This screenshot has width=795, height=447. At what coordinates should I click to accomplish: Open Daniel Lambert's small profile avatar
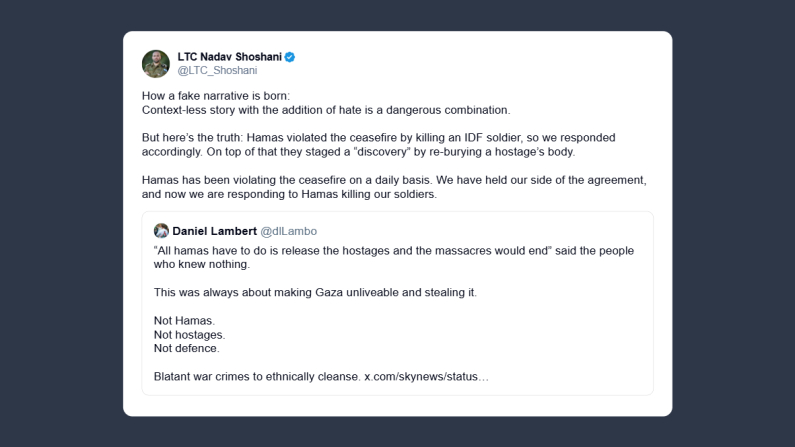point(161,231)
